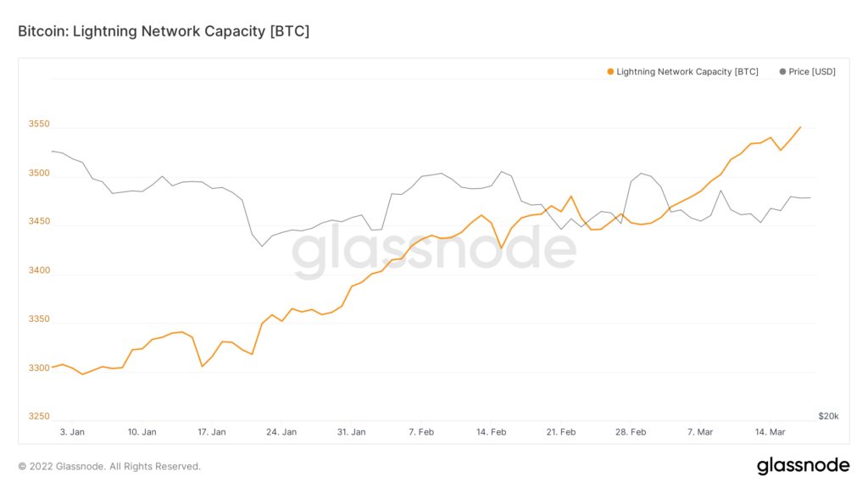The width and height of the screenshot is (868, 488).
Task: Select the 3. Jan date marker
Action: click(72, 432)
